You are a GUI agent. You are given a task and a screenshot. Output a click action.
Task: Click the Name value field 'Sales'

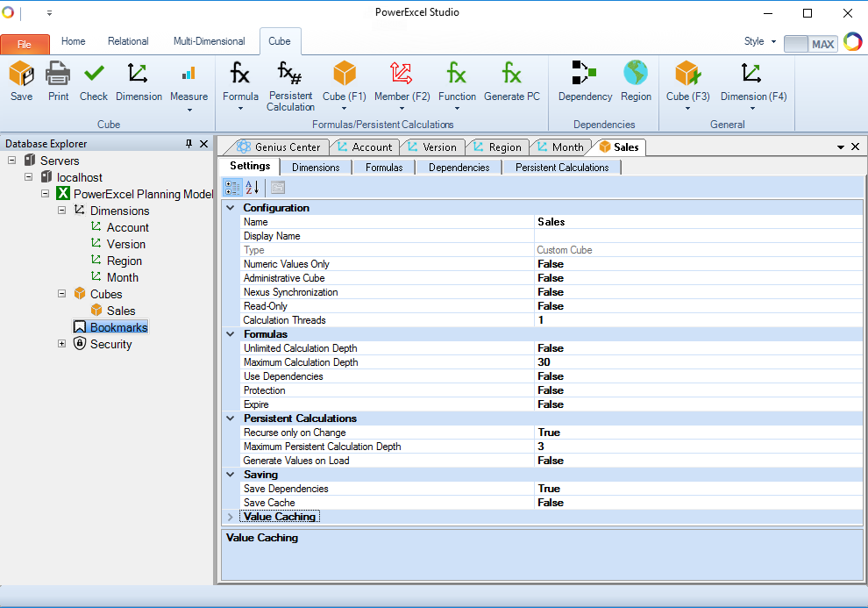click(x=699, y=222)
